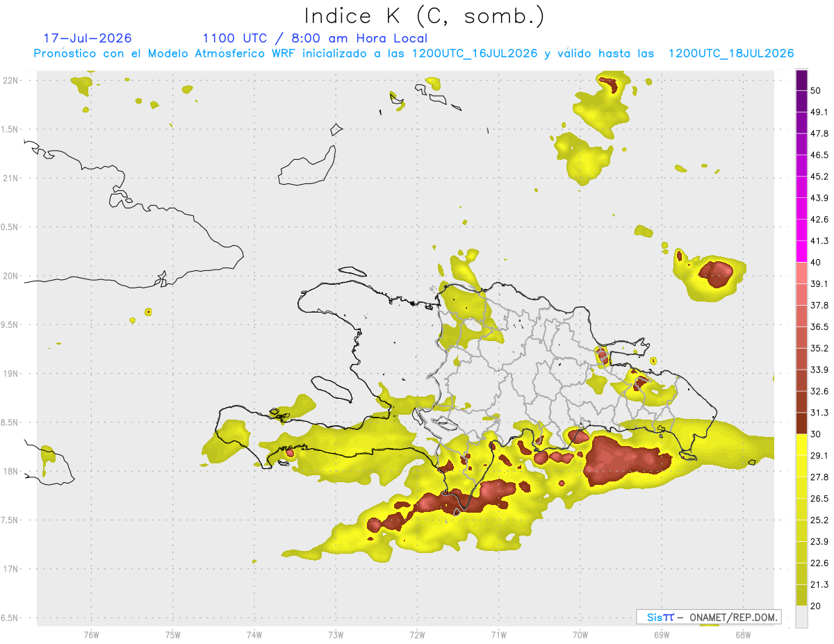Click the colorbar value '35.2'

click(x=819, y=348)
